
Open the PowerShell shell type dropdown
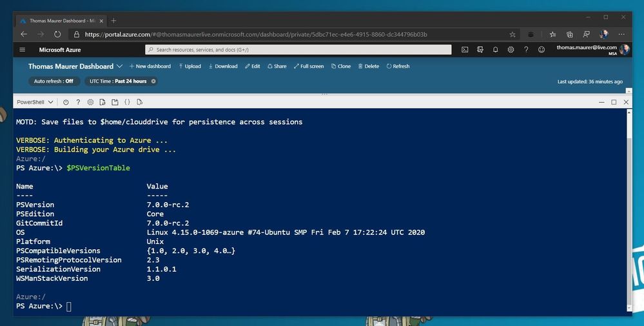pyautogui.click(x=35, y=102)
